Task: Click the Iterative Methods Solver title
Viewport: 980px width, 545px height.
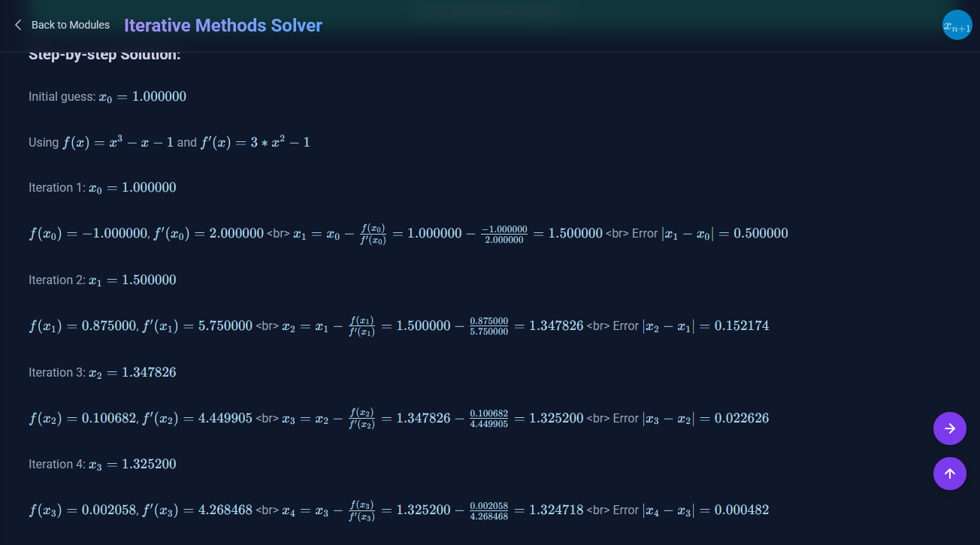Action: (x=222, y=26)
